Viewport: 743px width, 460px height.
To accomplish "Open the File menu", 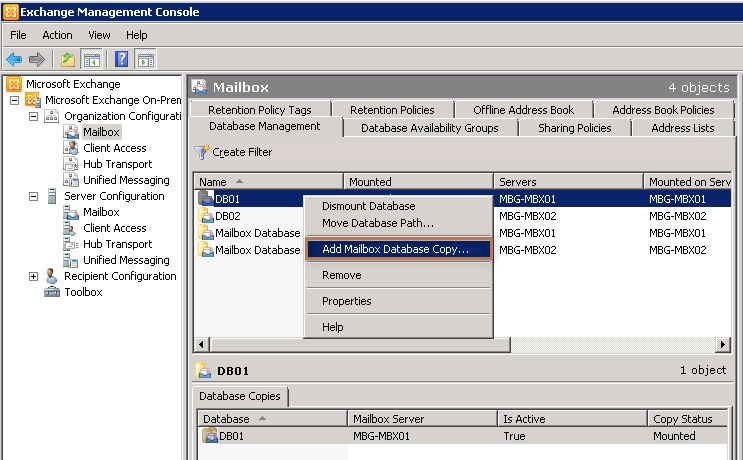I will click(18, 35).
